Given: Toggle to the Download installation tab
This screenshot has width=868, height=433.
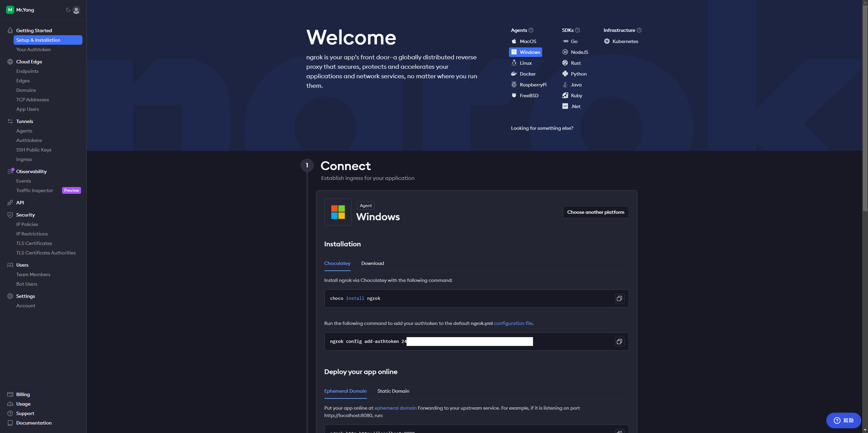Looking at the screenshot, I should tap(372, 263).
